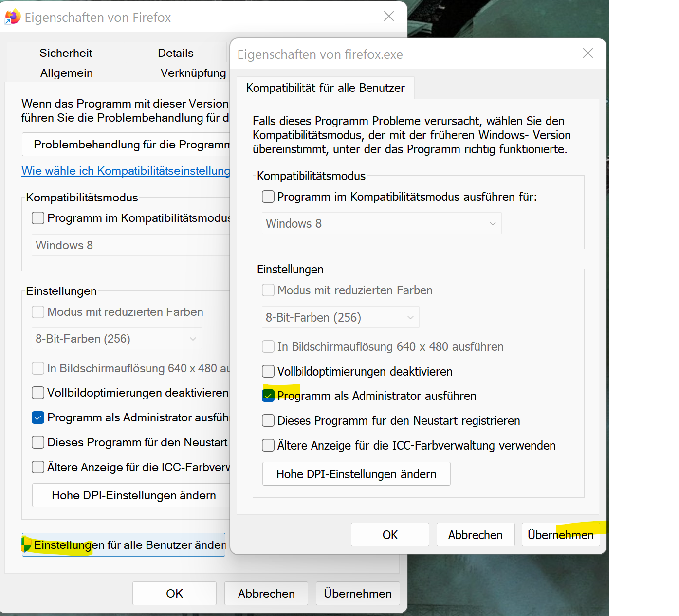The image size is (679, 616).
Task: Close the Eigenschaften von firefox.exe dialog
Action: point(588,53)
